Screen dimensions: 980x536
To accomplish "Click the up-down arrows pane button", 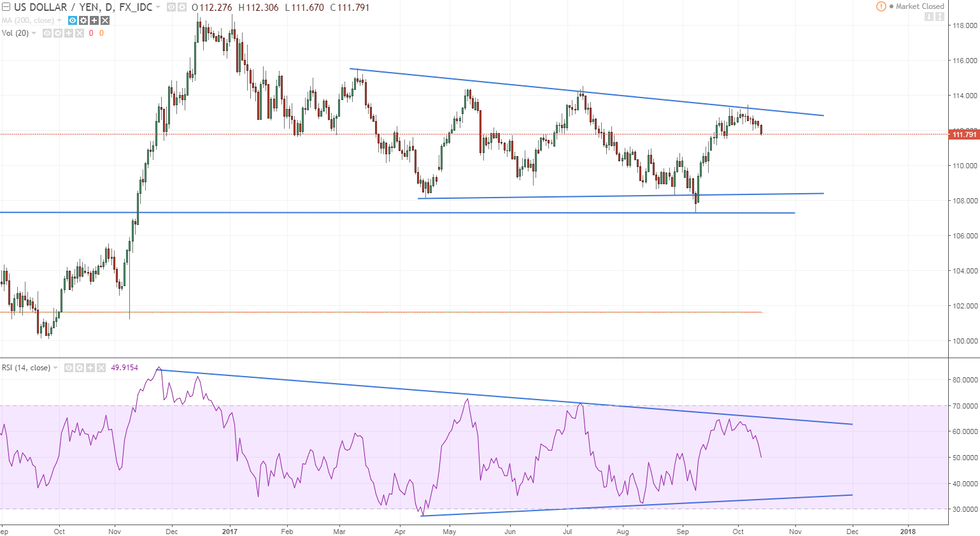I will 940,17.
